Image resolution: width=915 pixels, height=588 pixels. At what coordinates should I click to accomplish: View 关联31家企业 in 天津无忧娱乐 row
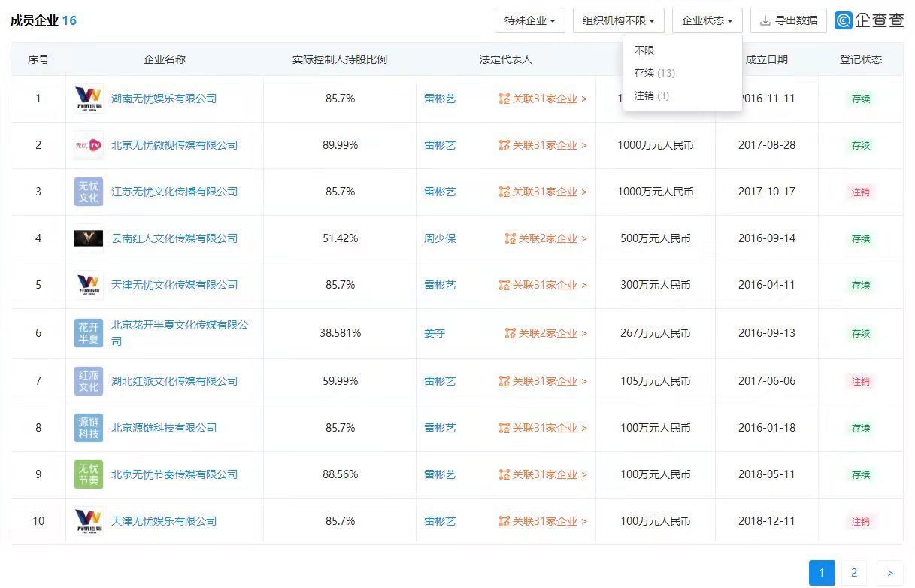pos(543,521)
